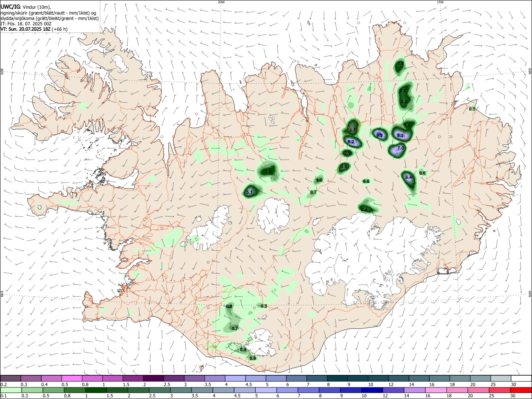Select the 'VT: Sun. 20.07.2025 18Z (+66 h)' line

click(34, 29)
